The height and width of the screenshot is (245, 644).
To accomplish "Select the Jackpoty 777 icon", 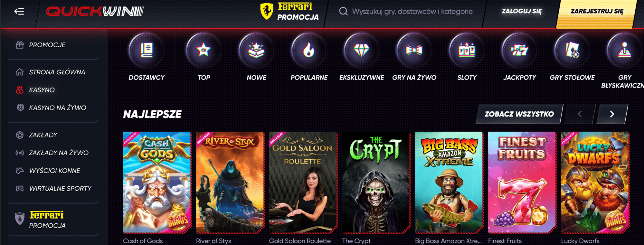I will coord(519,50).
